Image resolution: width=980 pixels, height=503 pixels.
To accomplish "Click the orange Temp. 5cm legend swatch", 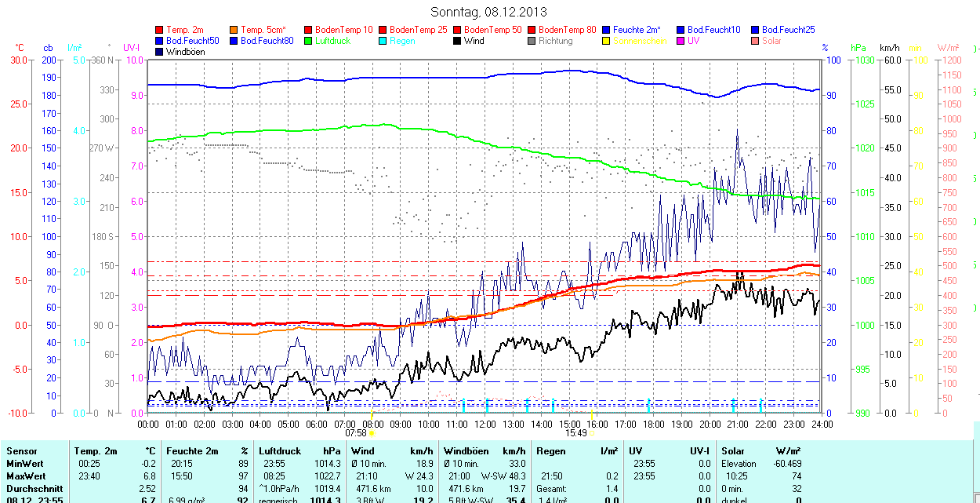I will point(234,30).
